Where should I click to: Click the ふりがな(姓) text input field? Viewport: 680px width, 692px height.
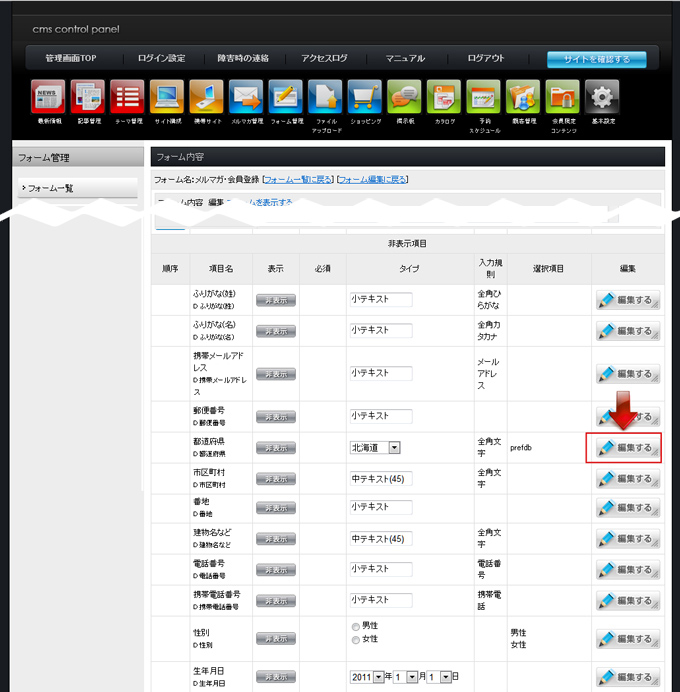pyautogui.click(x=381, y=299)
